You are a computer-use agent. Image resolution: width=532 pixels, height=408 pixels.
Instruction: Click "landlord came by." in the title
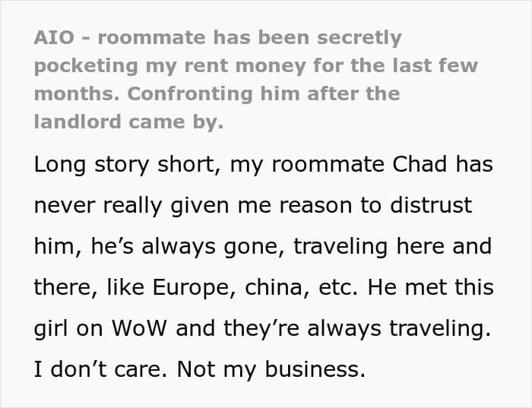[128, 121]
